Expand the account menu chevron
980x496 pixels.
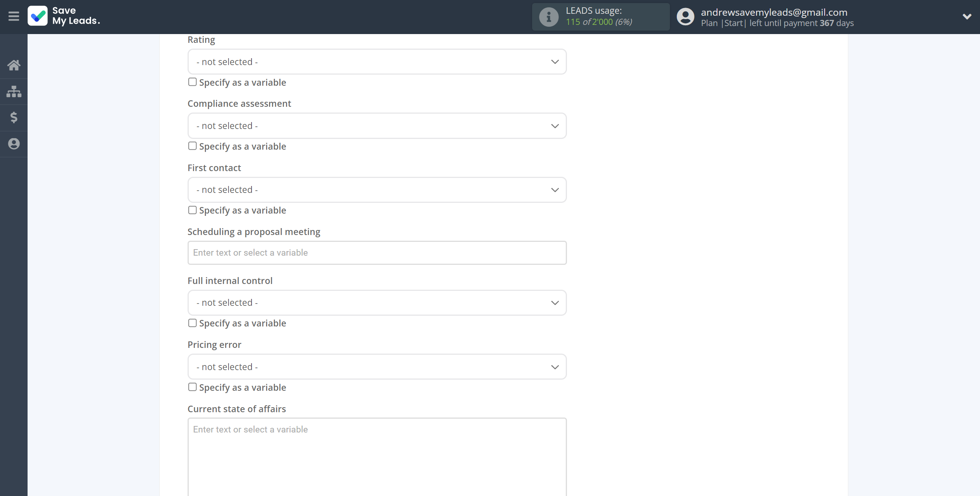pyautogui.click(x=967, y=16)
